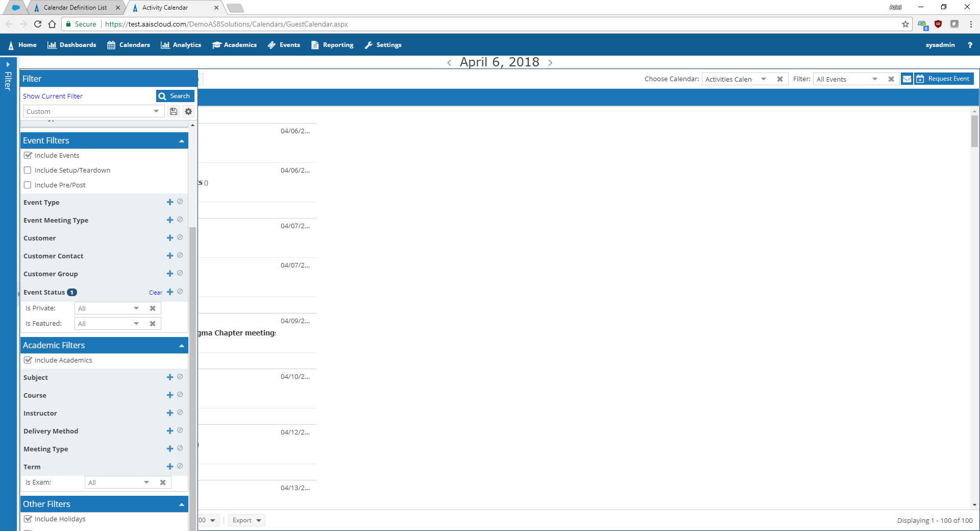Viewport: 980px width, 531px height.
Task: Open the Events menu
Action: point(284,45)
